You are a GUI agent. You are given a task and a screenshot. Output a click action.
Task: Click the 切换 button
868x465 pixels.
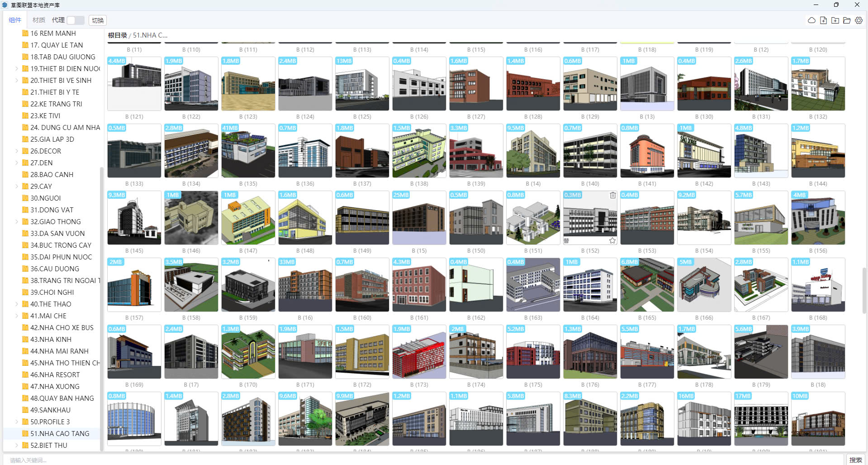point(98,20)
